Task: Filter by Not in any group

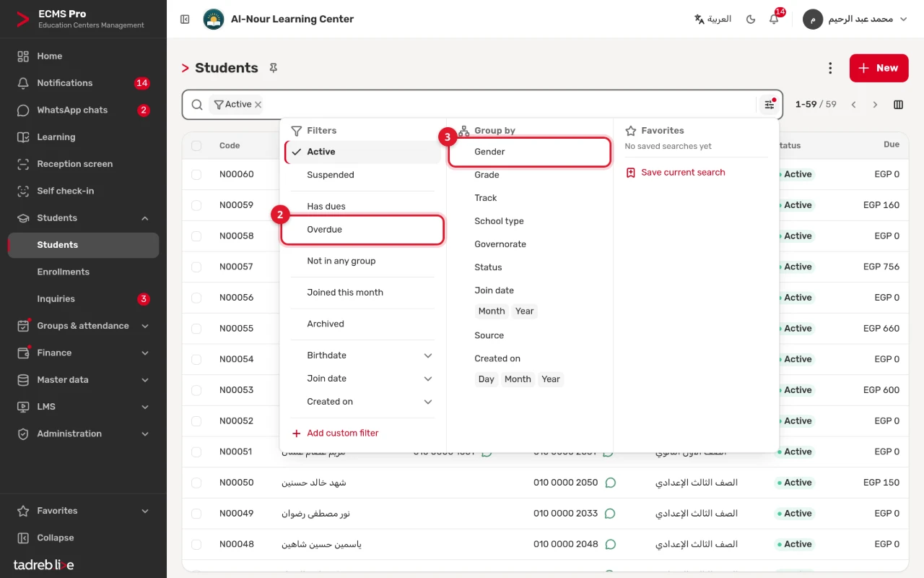Action: pos(363,261)
